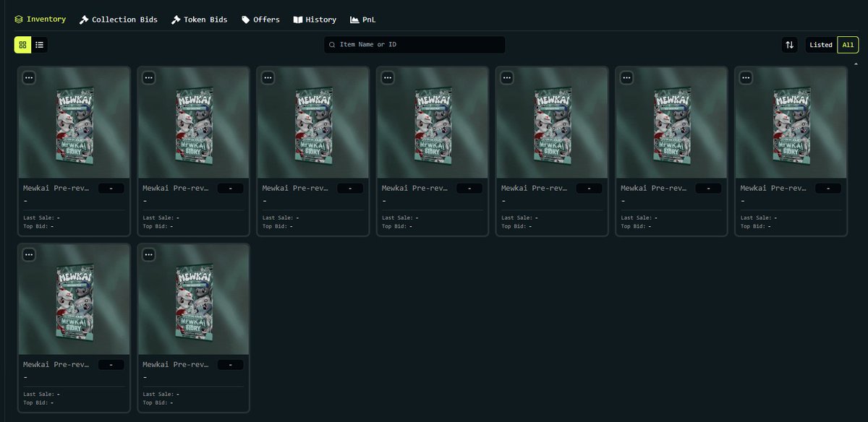Open three-dot menu on sixth top-row Mewkai card
Image resolution: width=868 pixels, height=422 pixels.
pyautogui.click(x=626, y=77)
